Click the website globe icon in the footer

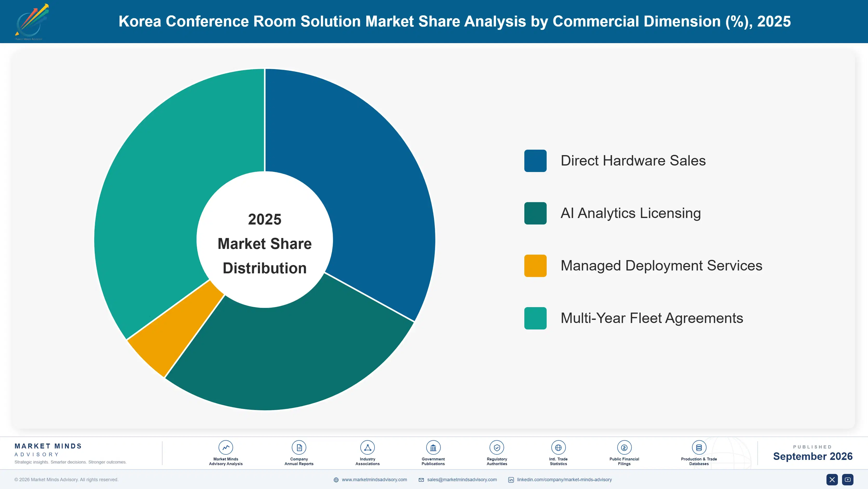pyautogui.click(x=336, y=480)
